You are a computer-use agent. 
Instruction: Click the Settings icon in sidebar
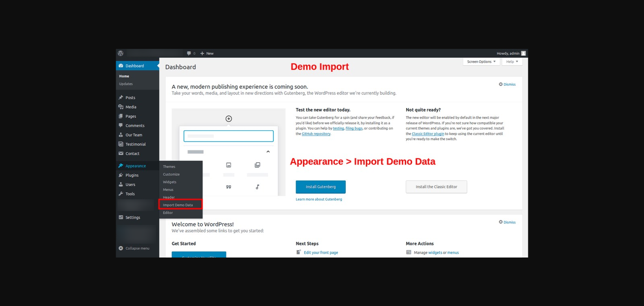[121, 218]
